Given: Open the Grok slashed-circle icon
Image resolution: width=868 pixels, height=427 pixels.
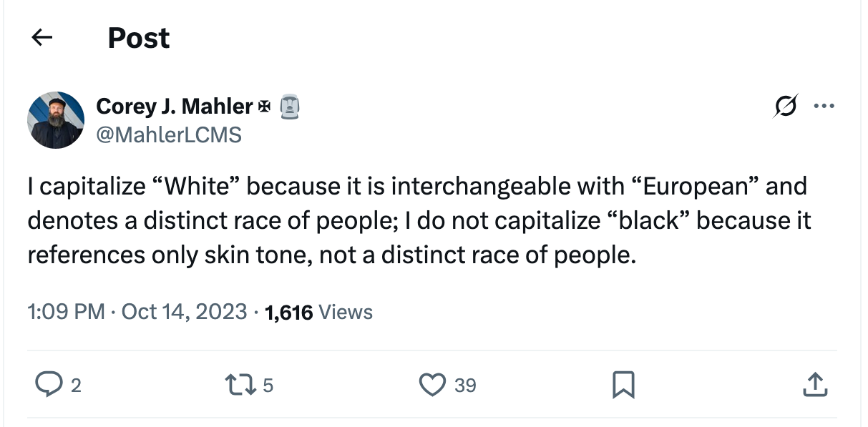Looking at the screenshot, I should pos(784,107).
